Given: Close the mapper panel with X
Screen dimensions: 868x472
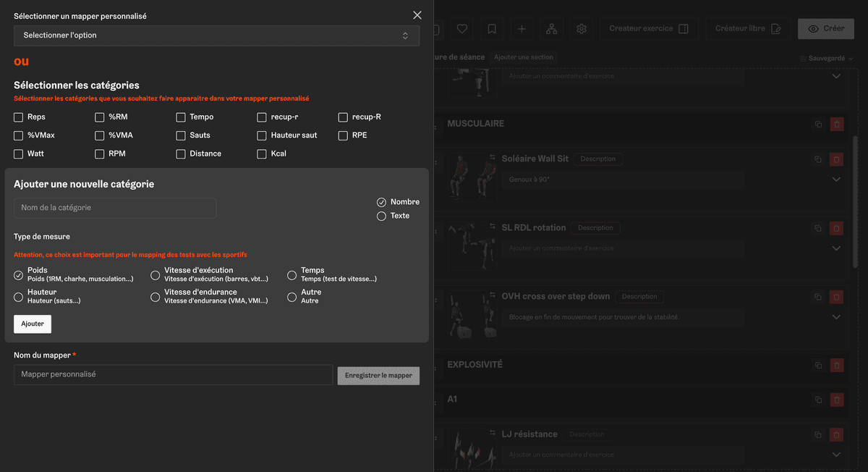Looking at the screenshot, I should point(417,15).
